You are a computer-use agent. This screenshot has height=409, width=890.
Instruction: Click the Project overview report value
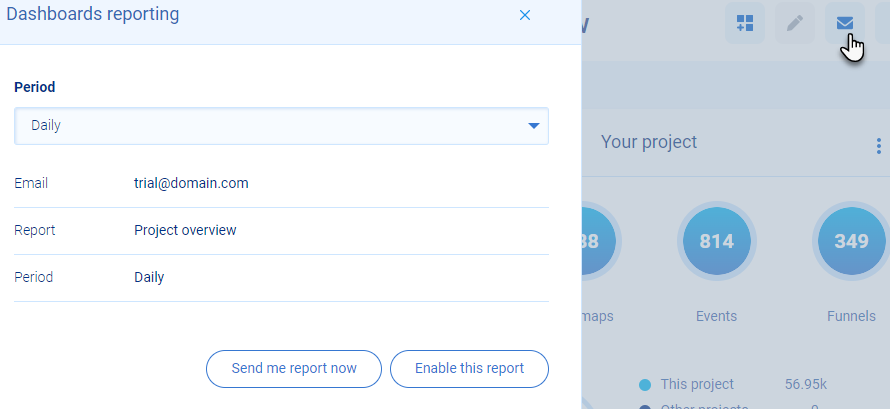point(185,230)
